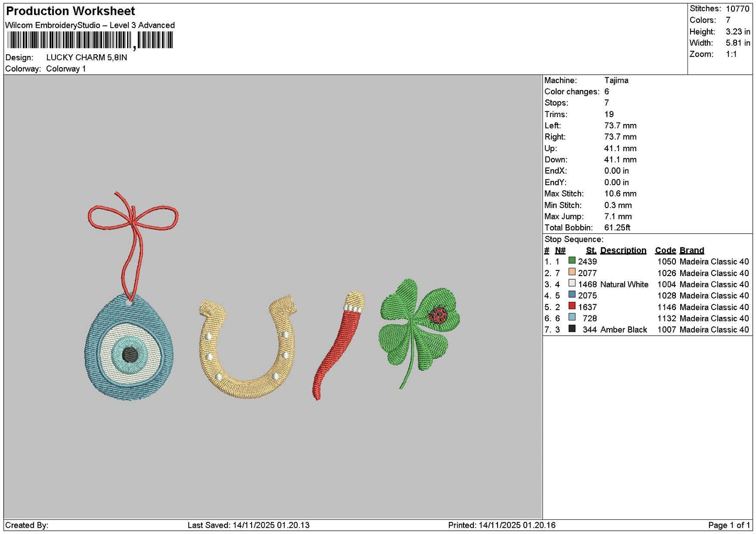Click the machine value 'Tajima'
Viewport: 756px width, 534px height.
tap(616, 81)
